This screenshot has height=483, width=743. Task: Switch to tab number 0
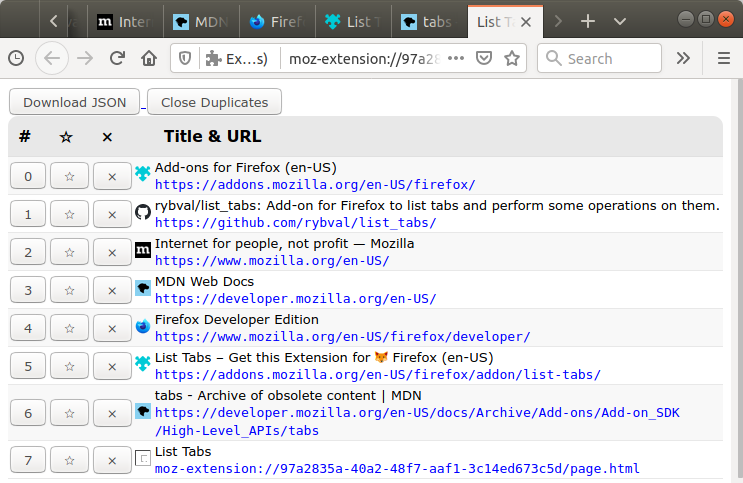pyautogui.click(x=28, y=176)
